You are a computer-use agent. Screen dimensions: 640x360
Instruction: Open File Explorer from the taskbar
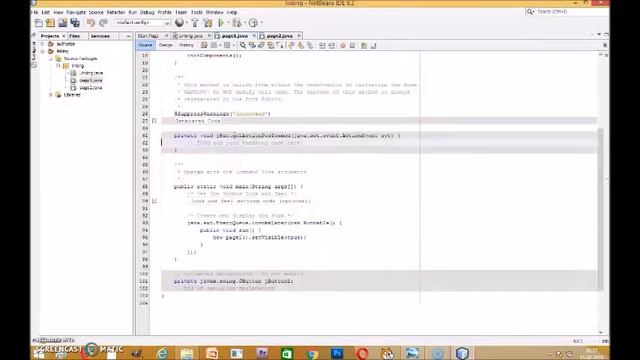[x=187, y=353]
